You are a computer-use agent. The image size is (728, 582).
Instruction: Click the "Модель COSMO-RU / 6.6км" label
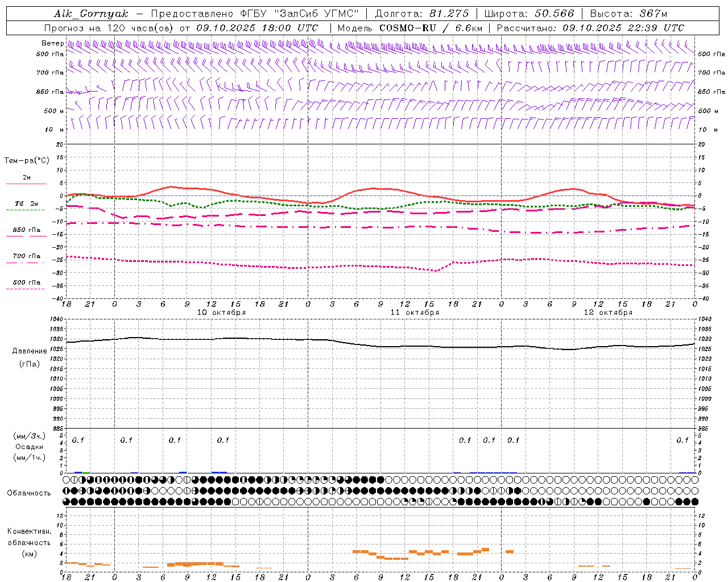(x=410, y=28)
